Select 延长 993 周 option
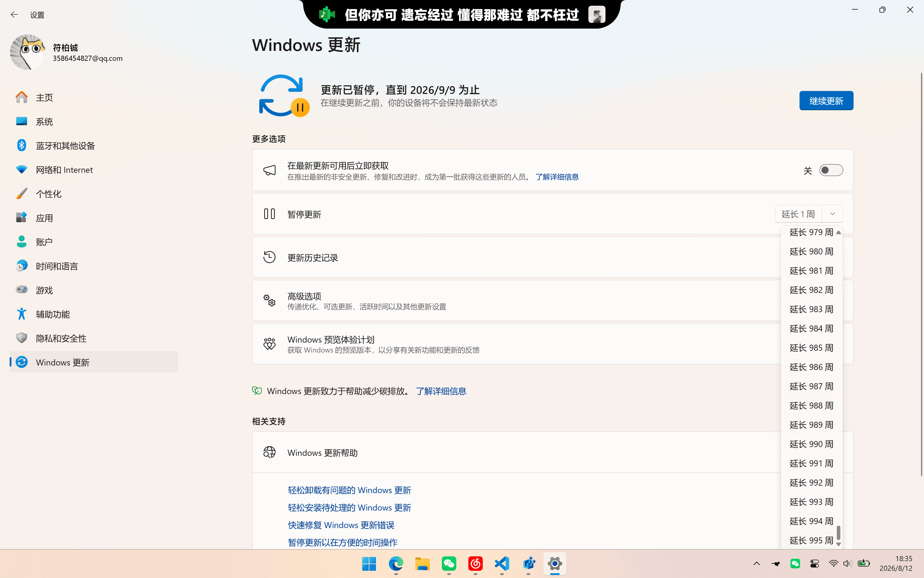Image resolution: width=924 pixels, height=578 pixels. click(x=811, y=502)
